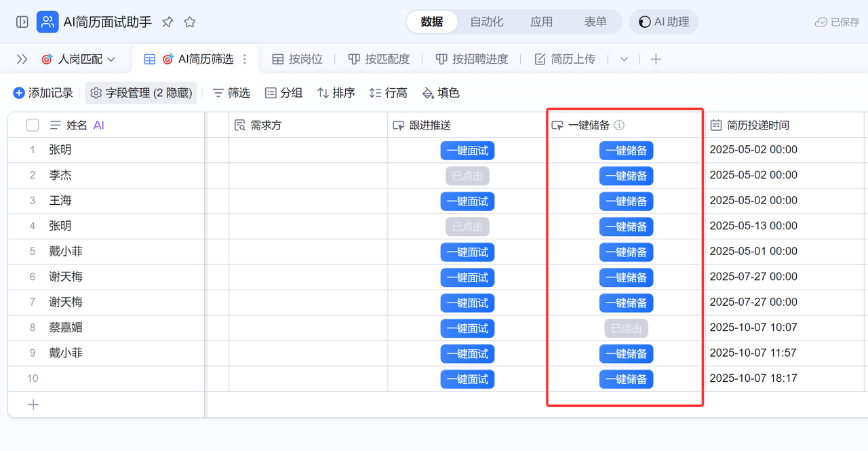Image resolution: width=868 pixels, height=451 pixels.
Task: Switch to the 自动化 tab
Action: click(x=486, y=22)
